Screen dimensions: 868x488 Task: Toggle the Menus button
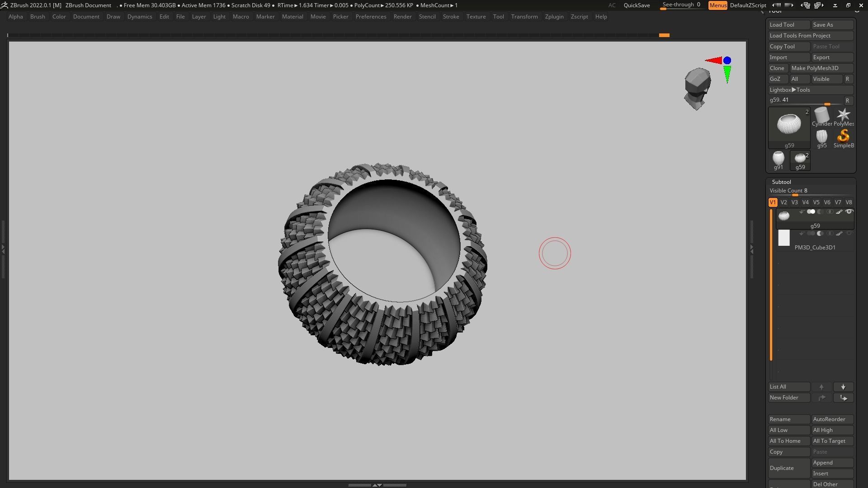click(717, 5)
